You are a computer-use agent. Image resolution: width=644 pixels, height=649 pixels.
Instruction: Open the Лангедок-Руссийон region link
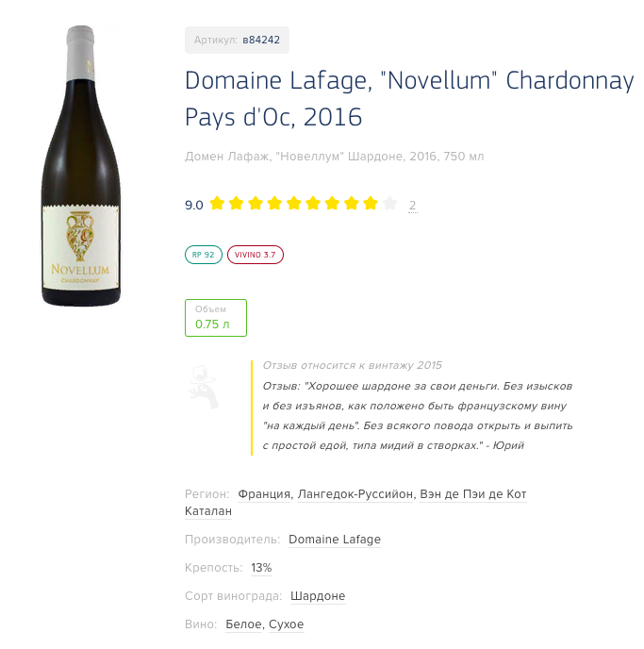(355, 494)
